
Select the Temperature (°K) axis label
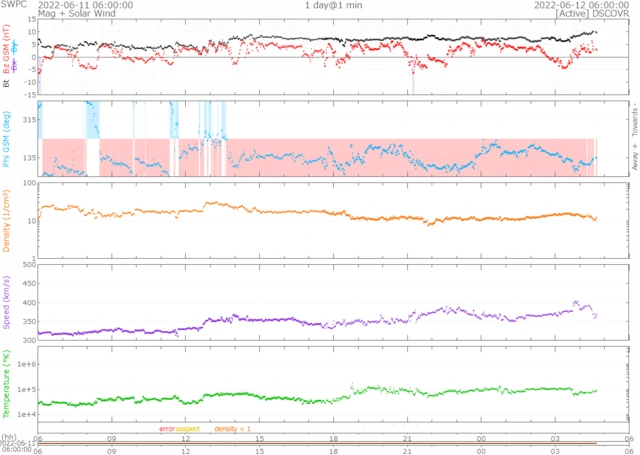point(6,384)
